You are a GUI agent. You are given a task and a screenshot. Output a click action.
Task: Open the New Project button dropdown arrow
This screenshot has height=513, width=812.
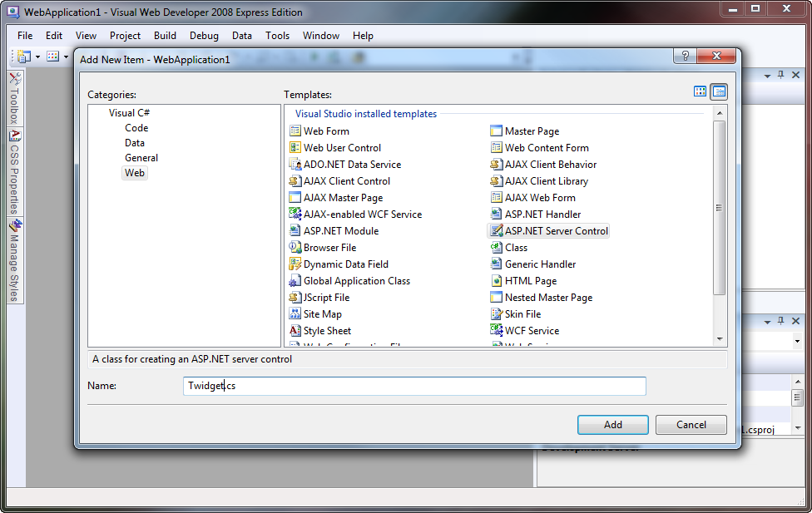[37, 57]
